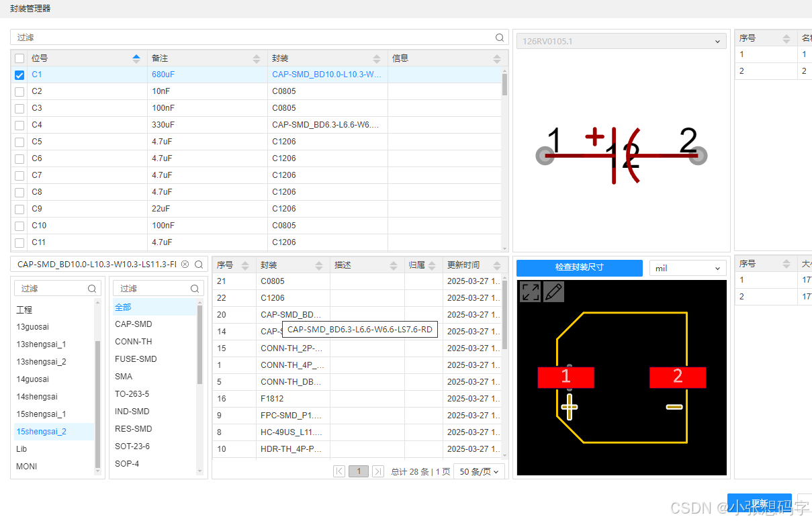Screen dimensions: 812x521
Task: Click search icon in category filter box
Action: pos(195,289)
